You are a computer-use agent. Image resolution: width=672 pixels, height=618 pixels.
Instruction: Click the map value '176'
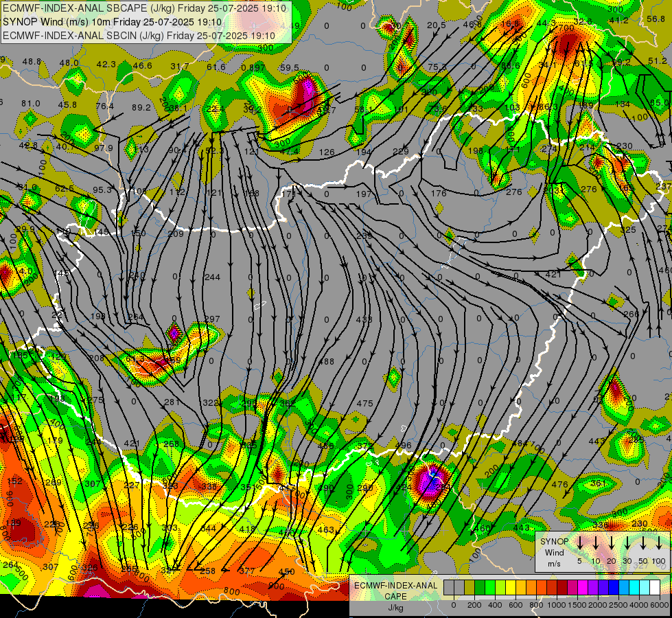click(x=439, y=193)
